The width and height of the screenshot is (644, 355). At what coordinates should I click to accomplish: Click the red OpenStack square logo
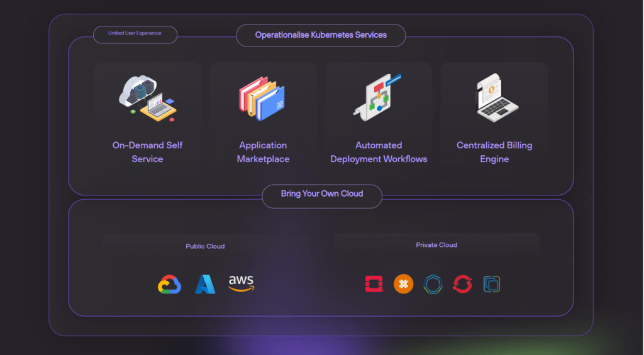pyautogui.click(x=374, y=284)
